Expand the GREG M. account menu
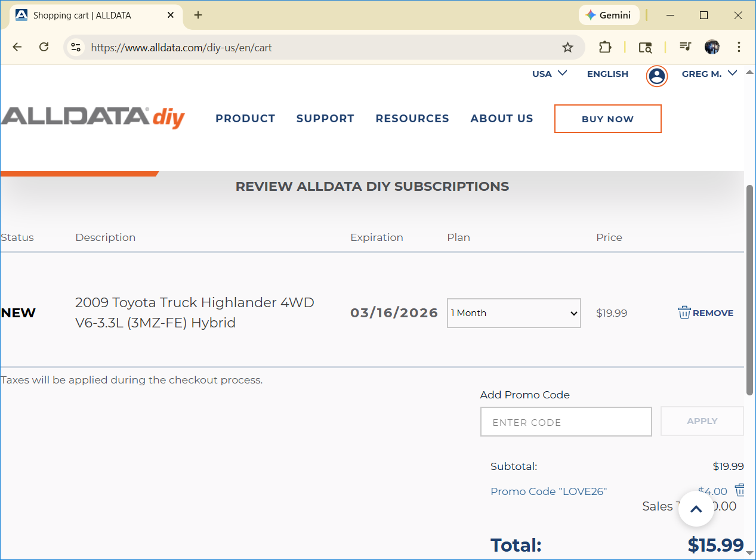This screenshot has width=756, height=560. 709,74
